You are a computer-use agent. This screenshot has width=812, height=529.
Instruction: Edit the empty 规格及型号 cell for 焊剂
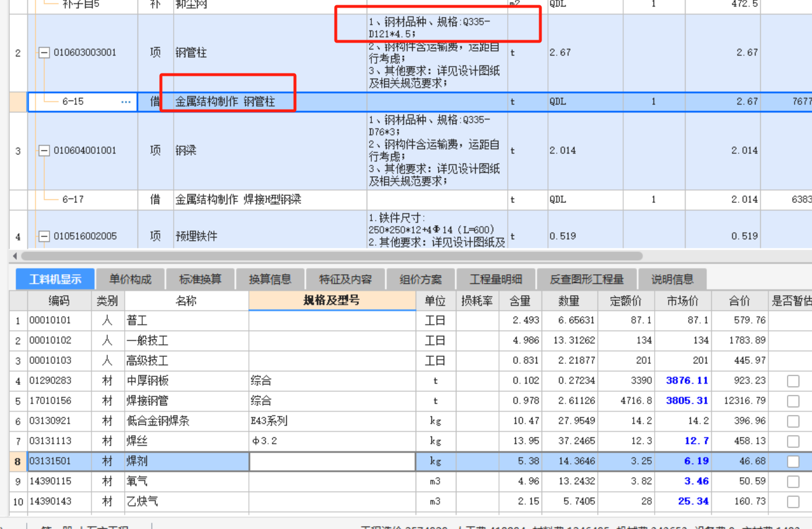[x=332, y=461]
